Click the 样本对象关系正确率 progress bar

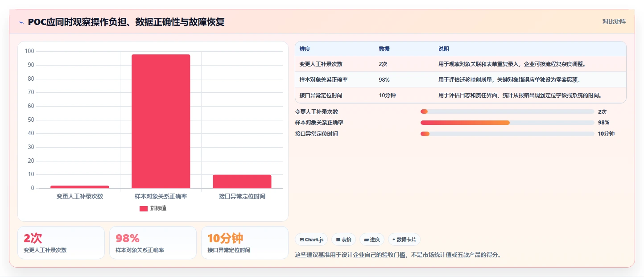pyautogui.click(x=507, y=123)
